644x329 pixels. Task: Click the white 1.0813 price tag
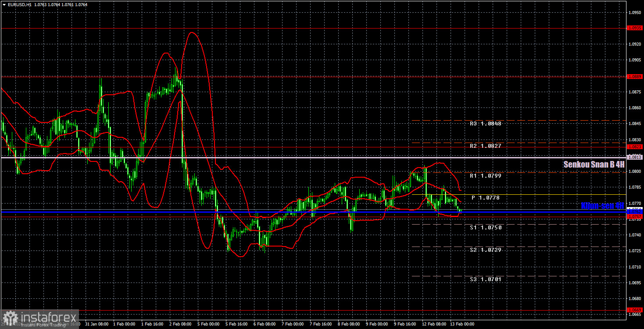635,157
